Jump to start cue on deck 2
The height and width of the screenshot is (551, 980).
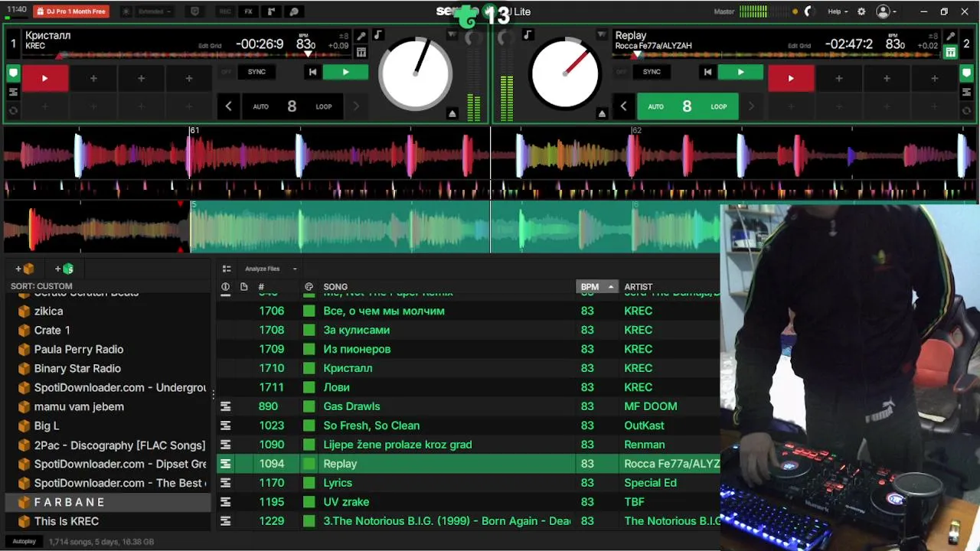707,72
